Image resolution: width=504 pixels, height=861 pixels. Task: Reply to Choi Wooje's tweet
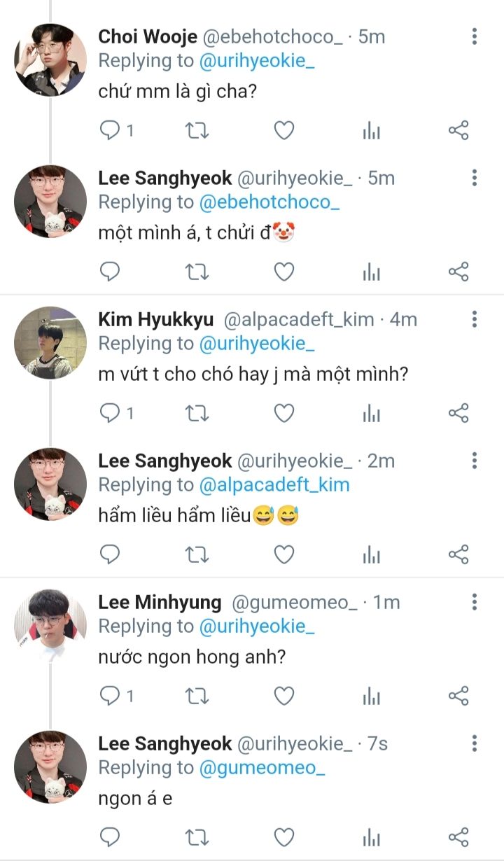111,131
